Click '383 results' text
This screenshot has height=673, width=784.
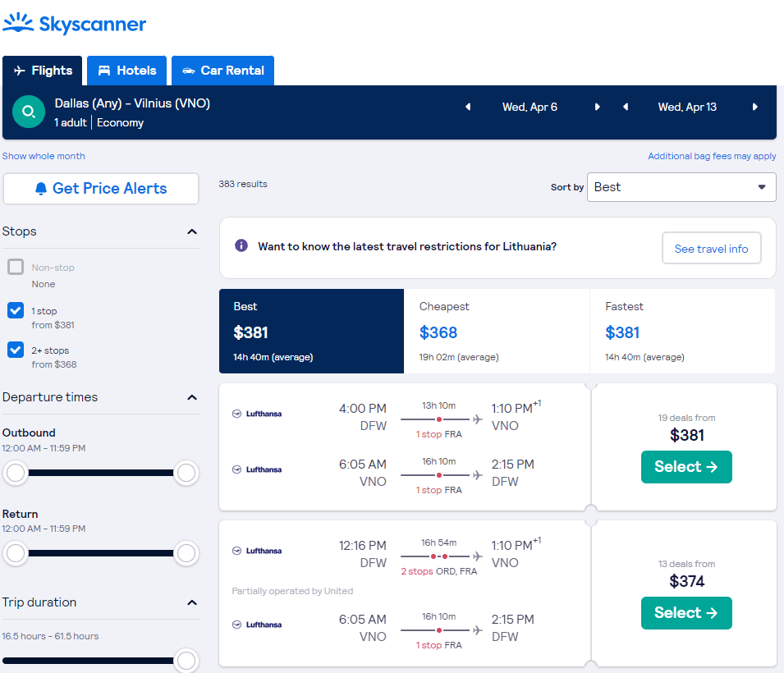pyautogui.click(x=242, y=184)
